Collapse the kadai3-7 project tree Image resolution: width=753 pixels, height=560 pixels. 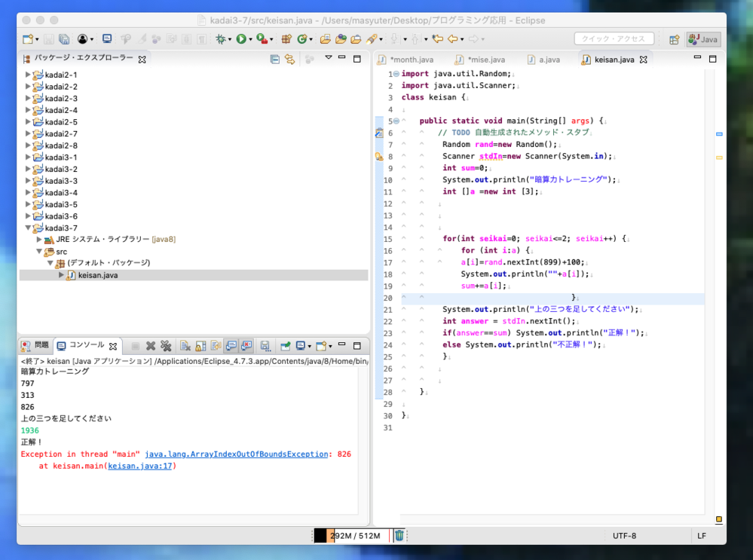(29, 228)
